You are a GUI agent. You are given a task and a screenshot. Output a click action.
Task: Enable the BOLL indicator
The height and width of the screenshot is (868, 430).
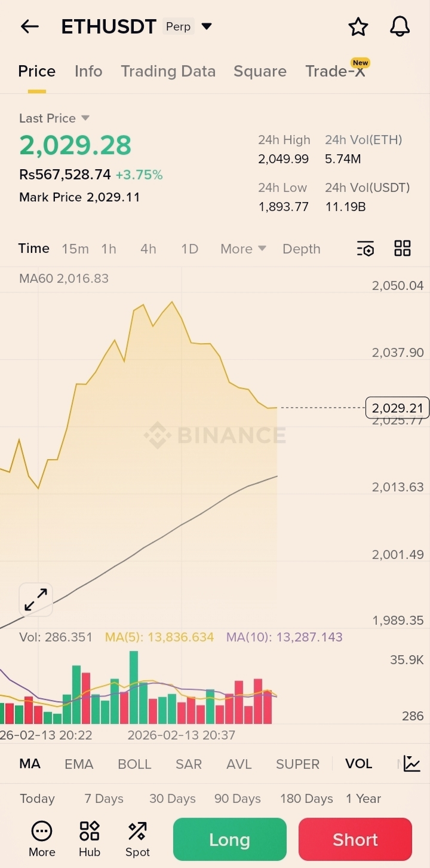[134, 764]
